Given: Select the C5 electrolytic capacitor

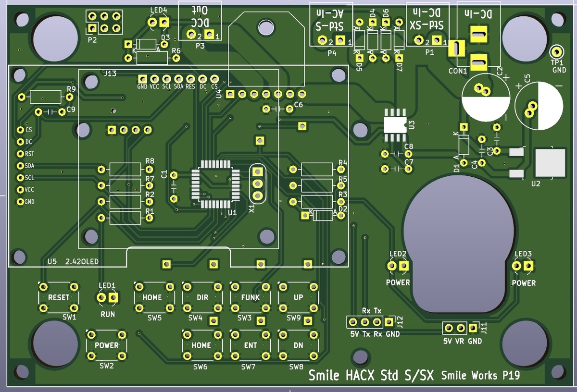Looking at the screenshot, I should point(539,105).
